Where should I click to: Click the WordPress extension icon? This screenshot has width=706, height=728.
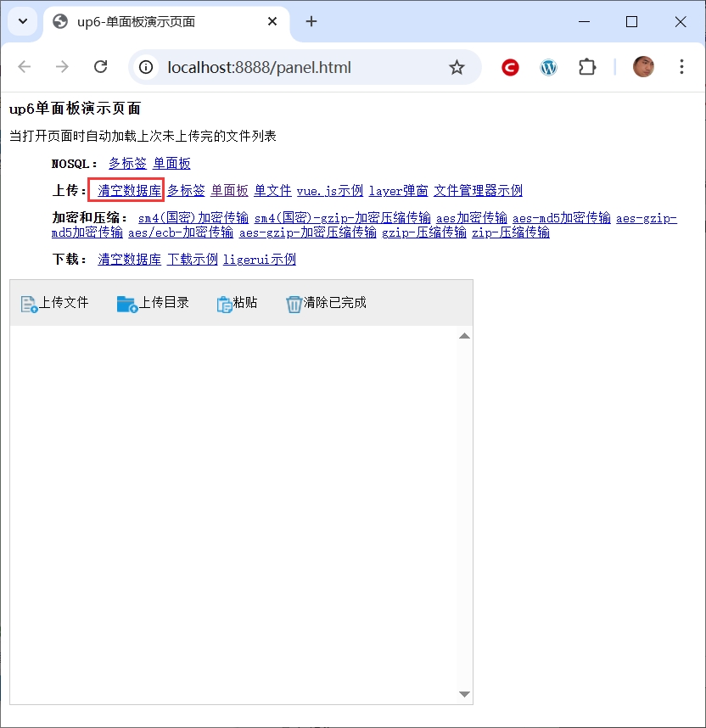pyautogui.click(x=549, y=67)
